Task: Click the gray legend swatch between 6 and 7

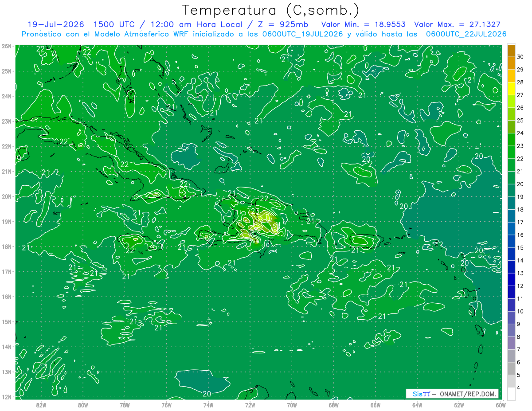Action: 511,356
